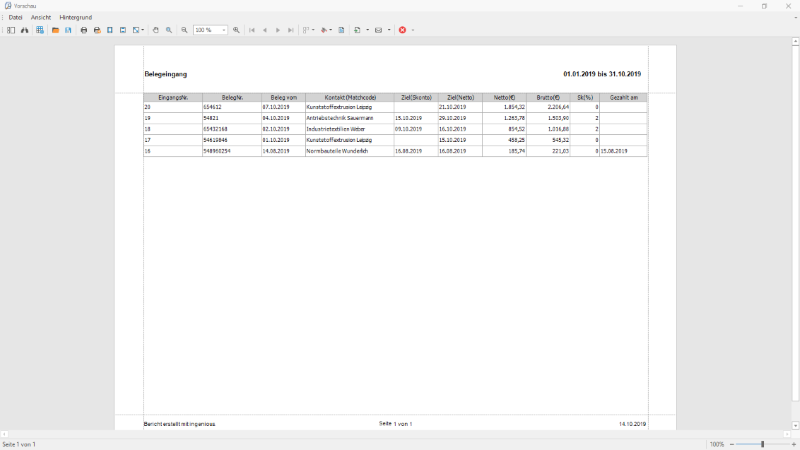Open the Datei menu
The width and height of the screenshot is (800, 450).
pos(15,17)
